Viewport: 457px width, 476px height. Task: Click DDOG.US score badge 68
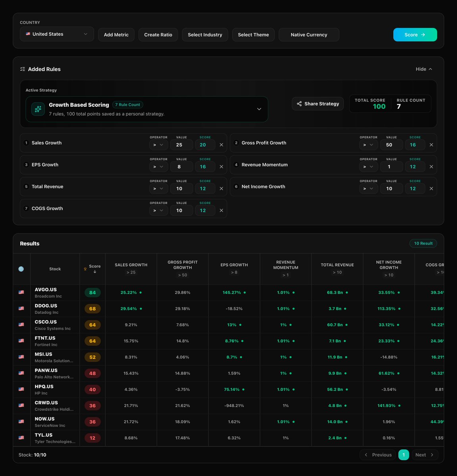coord(93,309)
